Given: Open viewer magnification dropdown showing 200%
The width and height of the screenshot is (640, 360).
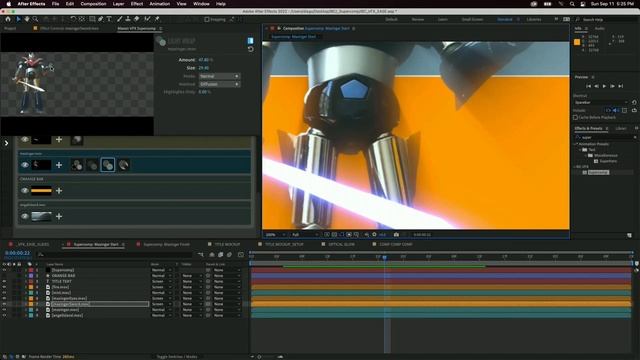Looking at the screenshot, I should [x=275, y=235].
